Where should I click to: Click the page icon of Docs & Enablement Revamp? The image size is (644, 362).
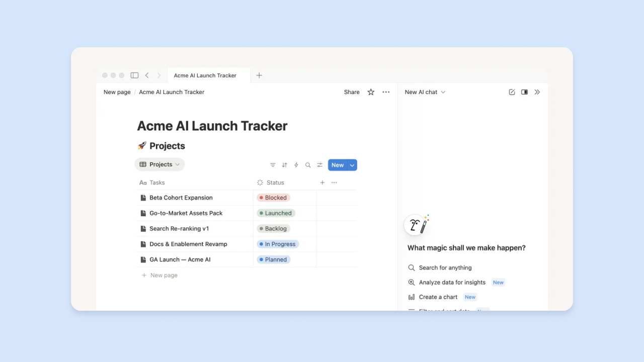tap(143, 244)
